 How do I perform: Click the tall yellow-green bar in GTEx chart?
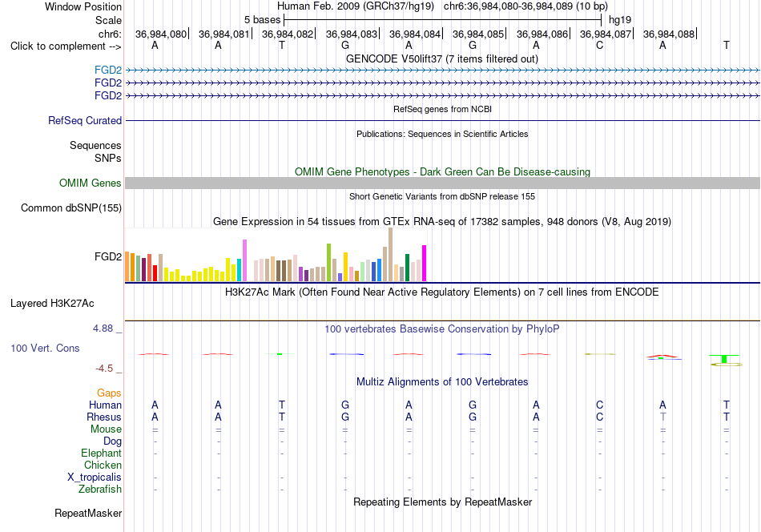(328, 263)
